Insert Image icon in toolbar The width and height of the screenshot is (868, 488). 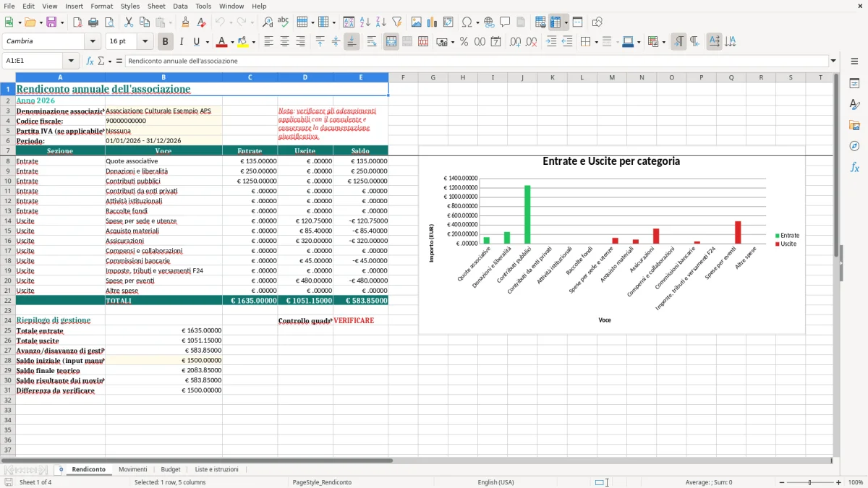pos(417,22)
